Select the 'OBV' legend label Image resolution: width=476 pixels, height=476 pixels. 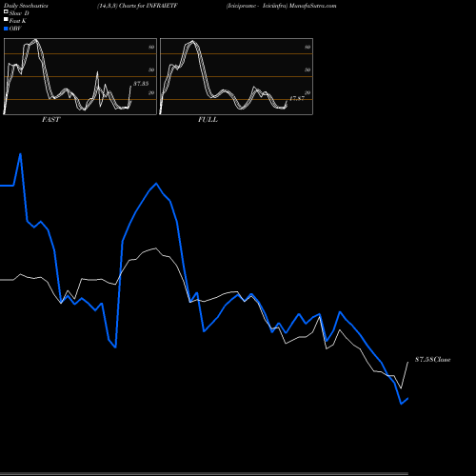(x=15, y=29)
